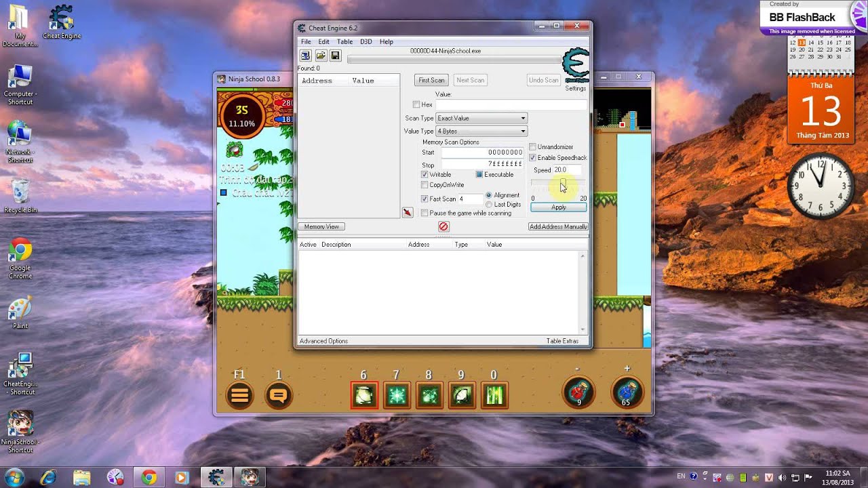The width and height of the screenshot is (868, 488).
Task: Enable the Hex checkbox
Action: coord(416,104)
